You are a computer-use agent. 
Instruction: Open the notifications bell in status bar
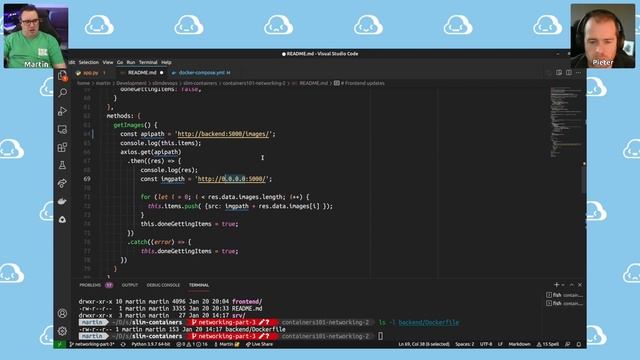click(x=579, y=344)
